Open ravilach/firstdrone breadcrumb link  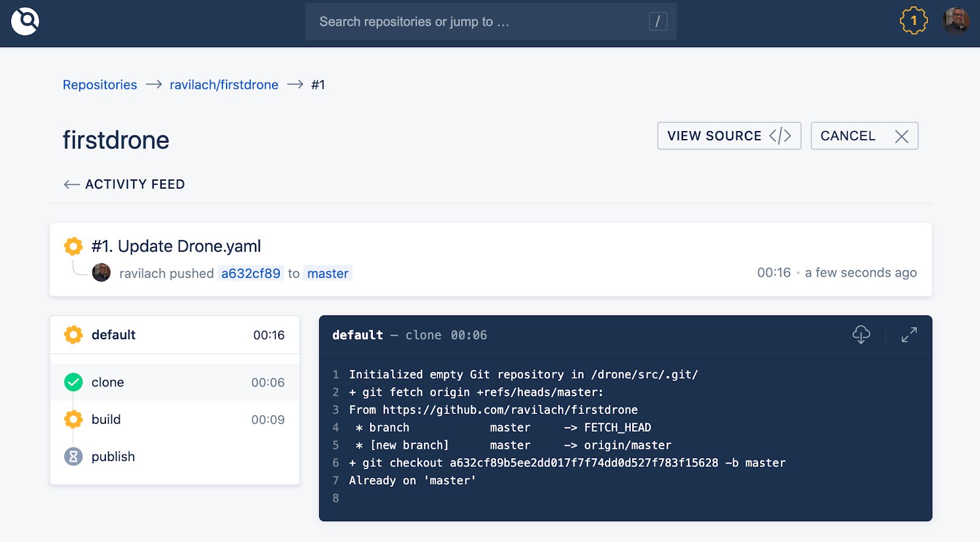[x=224, y=85]
